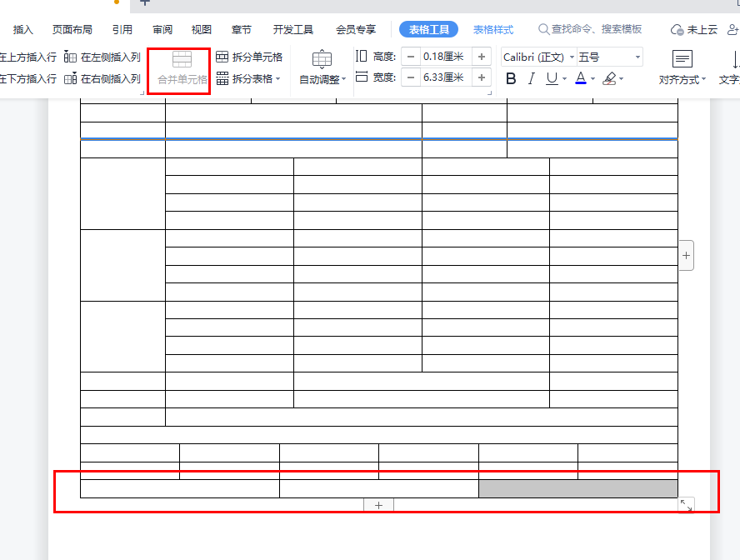Open the size group dialog launcher
740x560 pixels.
point(489,93)
